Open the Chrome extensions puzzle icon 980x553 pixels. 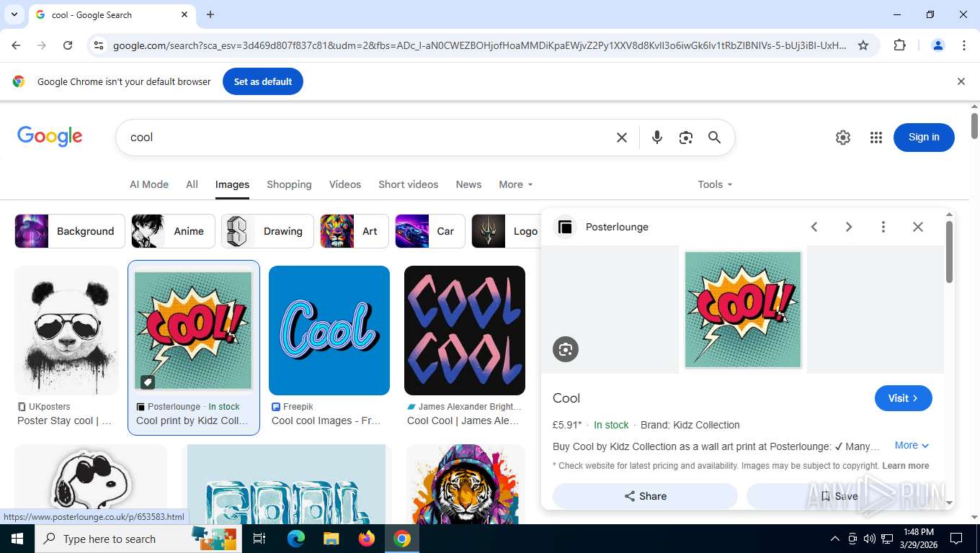click(x=899, y=45)
